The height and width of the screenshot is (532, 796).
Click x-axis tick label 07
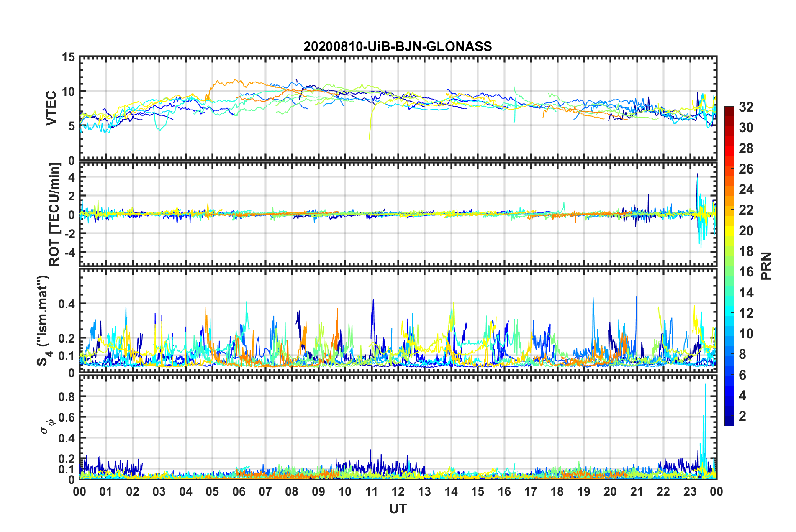click(265, 491)
